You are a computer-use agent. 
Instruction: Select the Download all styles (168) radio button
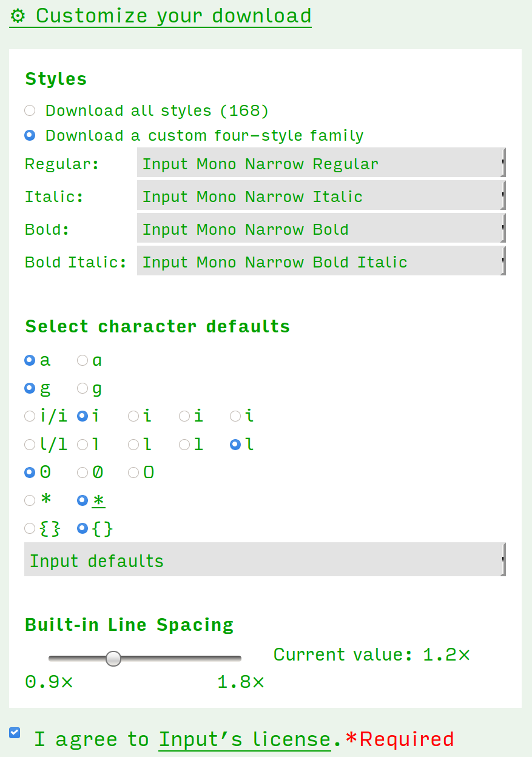30,110
